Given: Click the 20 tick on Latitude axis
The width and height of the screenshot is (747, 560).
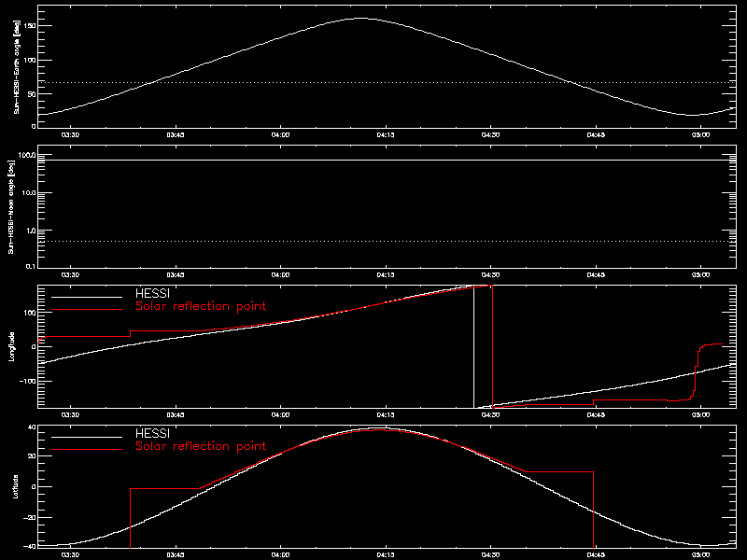Looking at the screenshot, I should coord(32,455).
